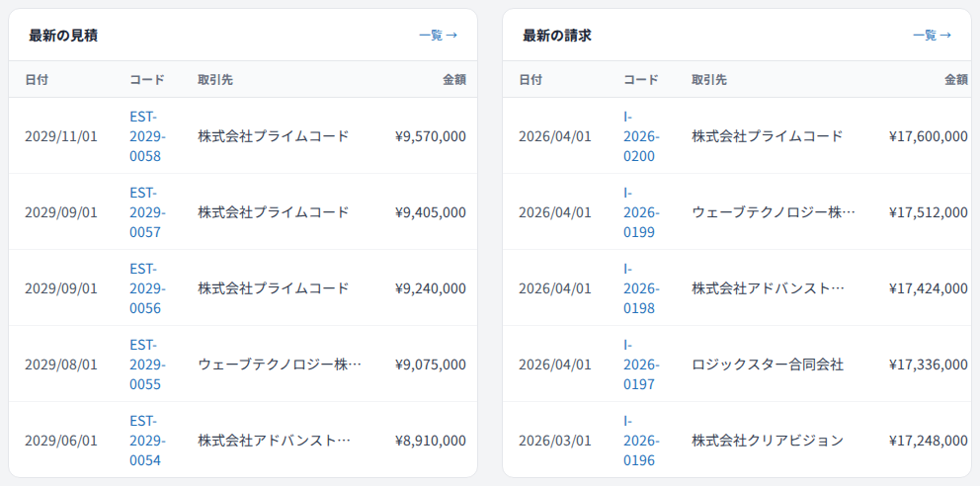Click 株式会社プライムコード in the I-2026-0200 row
The image size is (980, 486).
(x=767, y=136)
